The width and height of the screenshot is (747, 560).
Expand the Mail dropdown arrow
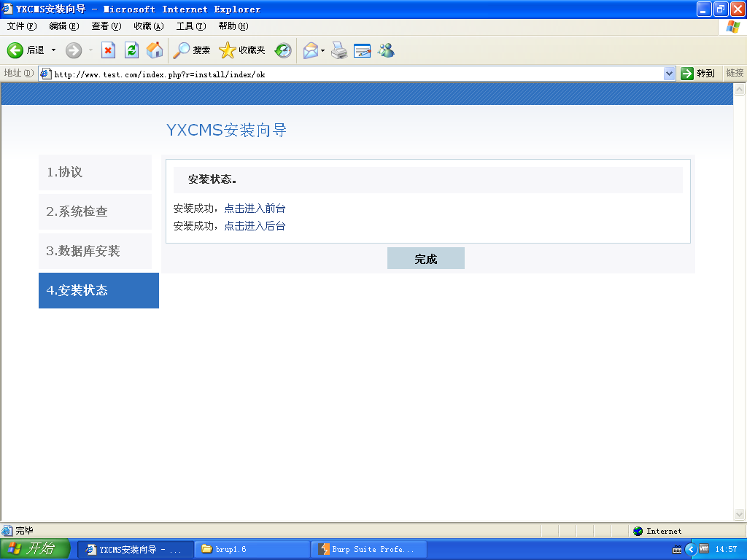[x=323, y=50]
